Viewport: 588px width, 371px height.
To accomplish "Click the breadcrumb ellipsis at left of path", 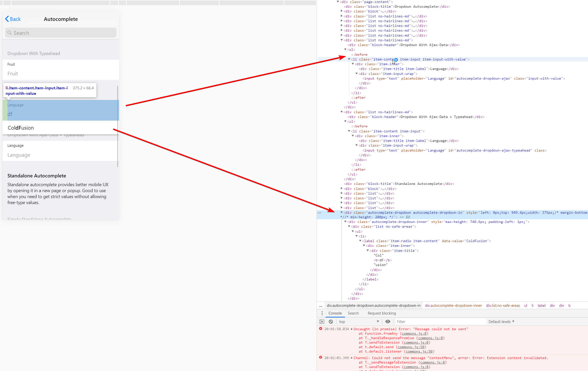I will click(x=321, y=306).
